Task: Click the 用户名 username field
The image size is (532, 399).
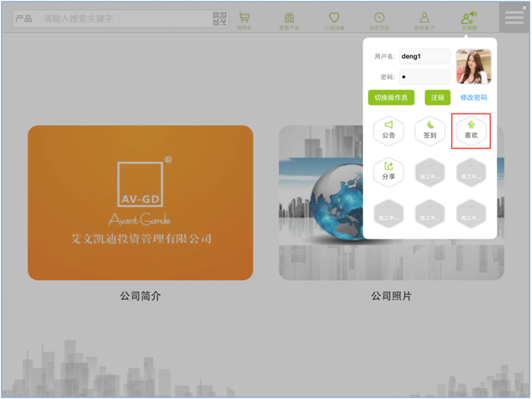Action: tap(424, 56)
